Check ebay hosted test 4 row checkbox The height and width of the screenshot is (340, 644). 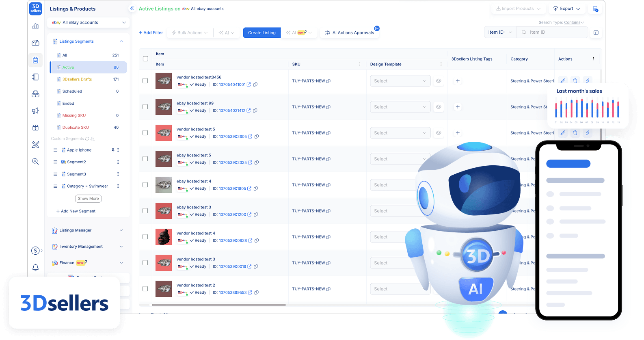point(145,185)
